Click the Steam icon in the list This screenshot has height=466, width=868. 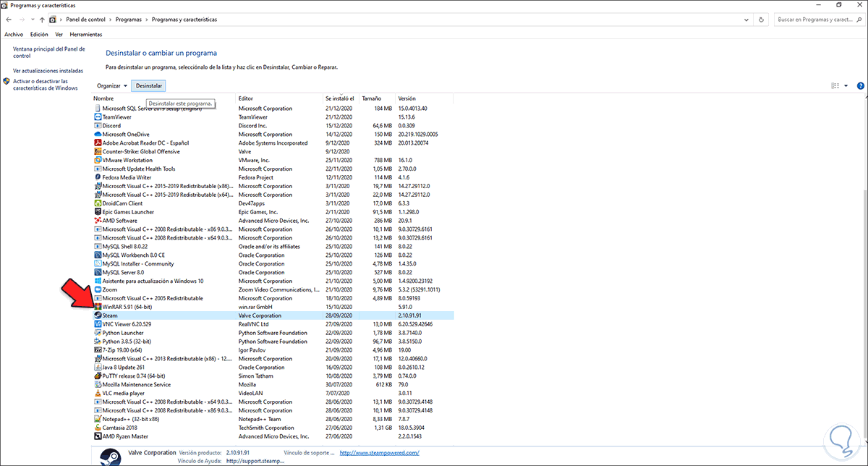98,315
